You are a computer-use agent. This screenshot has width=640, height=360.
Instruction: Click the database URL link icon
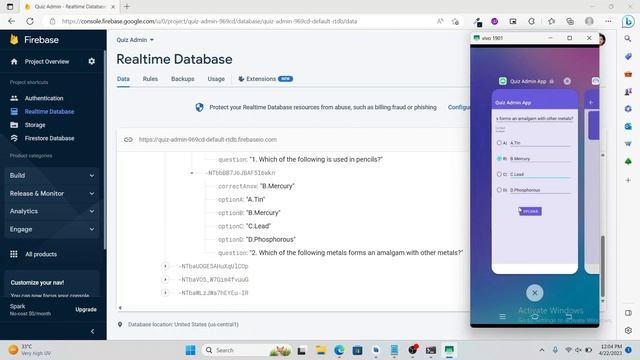[x=128, y=140]
